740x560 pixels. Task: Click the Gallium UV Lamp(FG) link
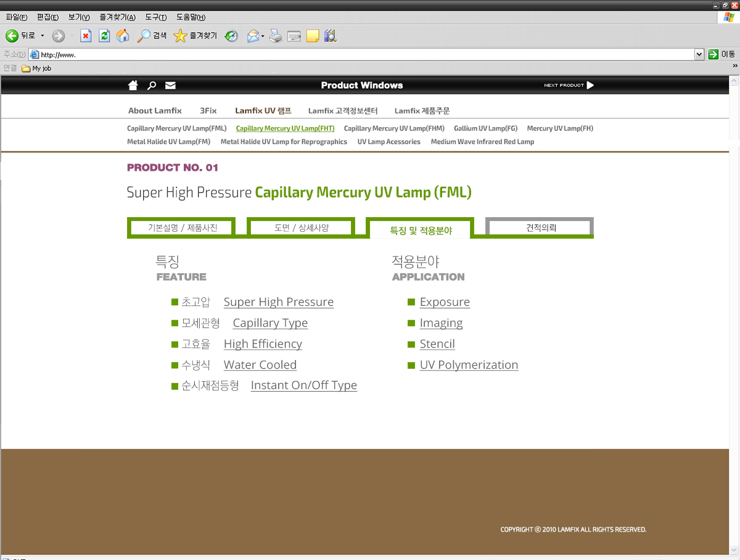[485, 128]
